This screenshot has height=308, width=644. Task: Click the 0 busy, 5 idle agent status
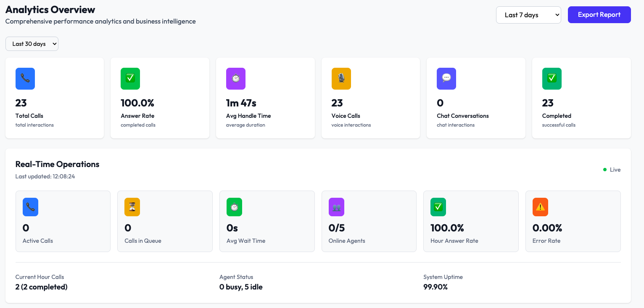[241, 287]
